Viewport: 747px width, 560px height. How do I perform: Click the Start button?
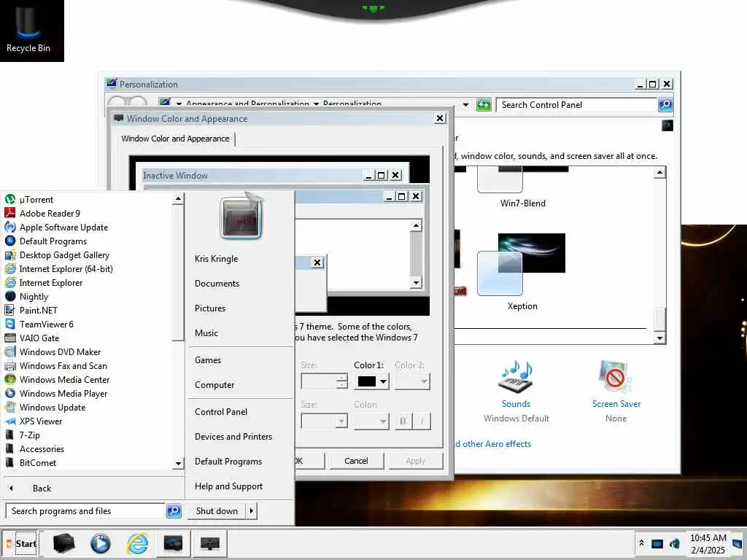coord(20,543)
